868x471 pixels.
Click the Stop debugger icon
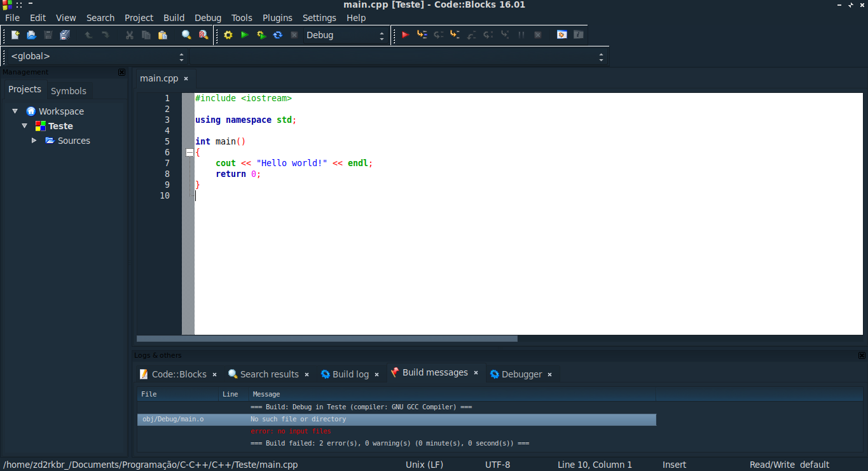click(537, 35)
